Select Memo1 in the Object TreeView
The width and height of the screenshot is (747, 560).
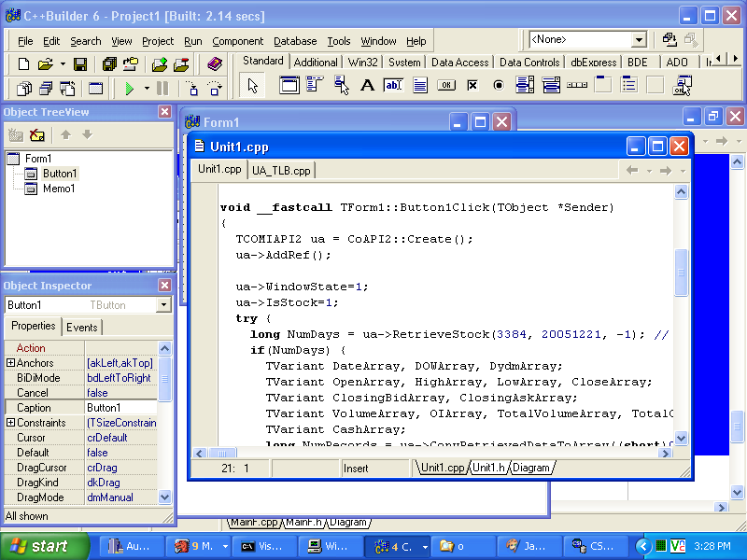(59, 189)
